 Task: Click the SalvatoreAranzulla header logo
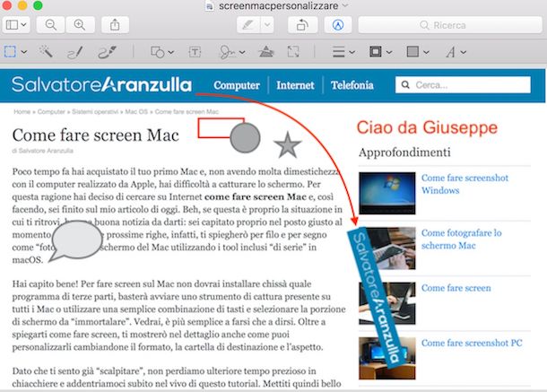pyautogui.click(x=101, y=85)
